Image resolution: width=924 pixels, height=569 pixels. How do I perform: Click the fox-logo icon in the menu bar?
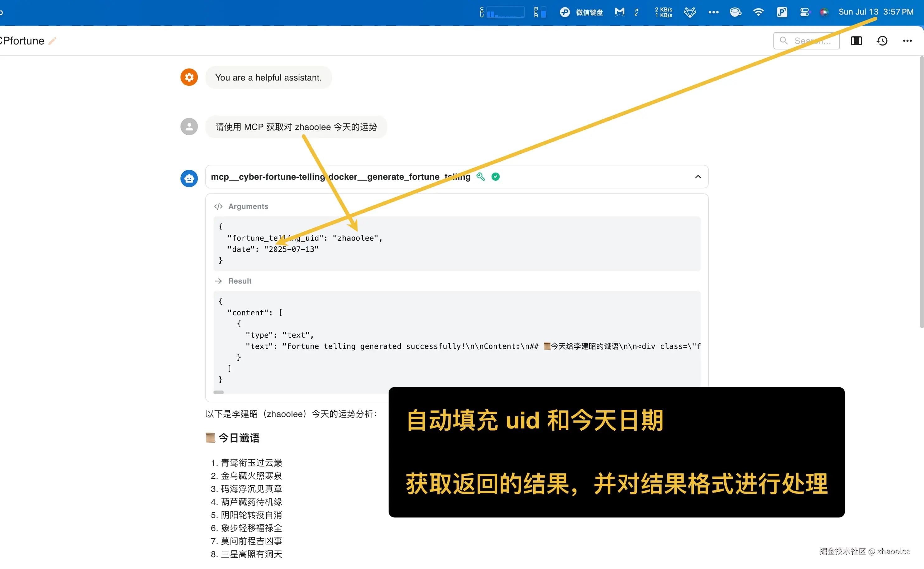689,12
